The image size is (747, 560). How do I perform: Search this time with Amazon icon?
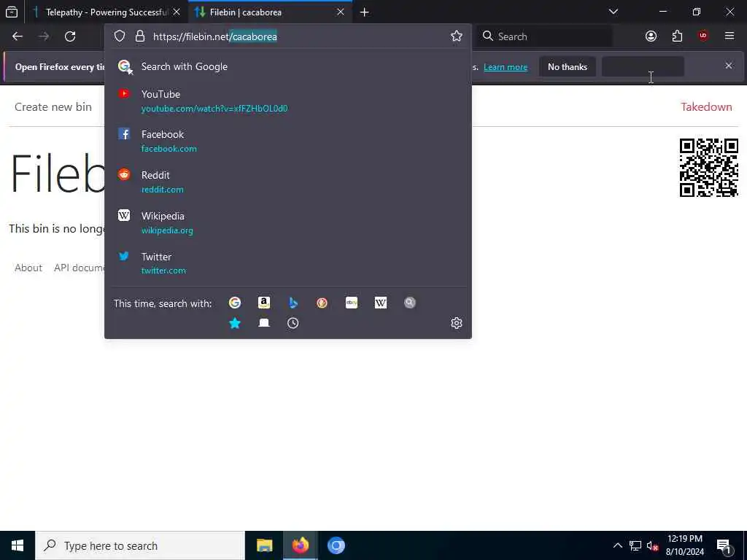[264, 303]
